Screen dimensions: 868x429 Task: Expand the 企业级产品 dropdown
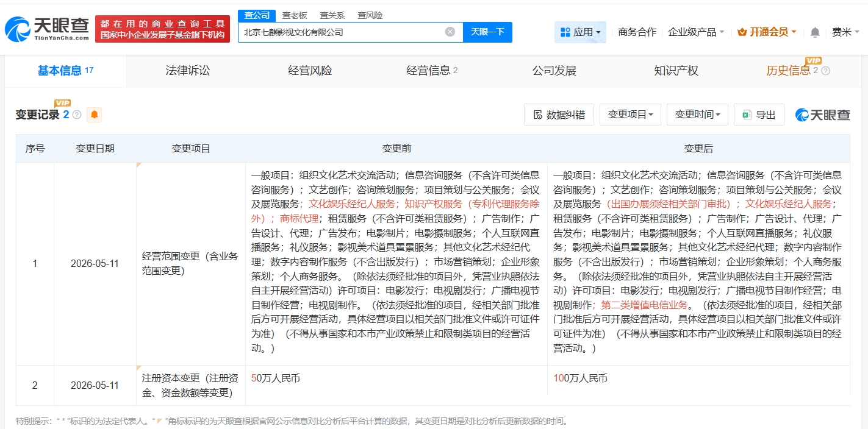pyautogui.click(x=696, y=32)
